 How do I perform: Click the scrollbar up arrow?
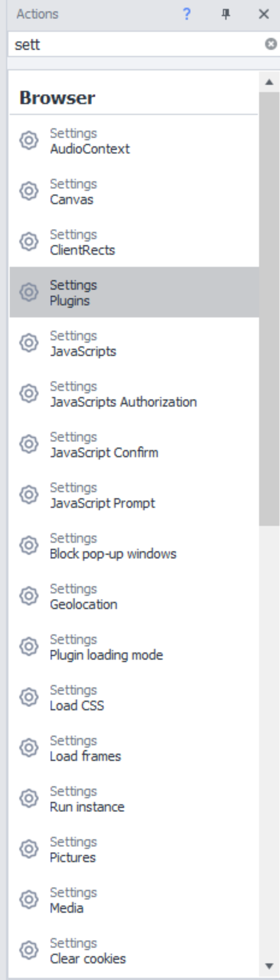[269, 82]
